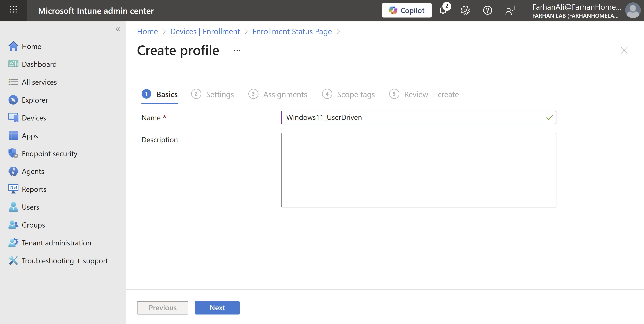Open the settings gear icon
This screenshot has width=644, height=324.
465,10
